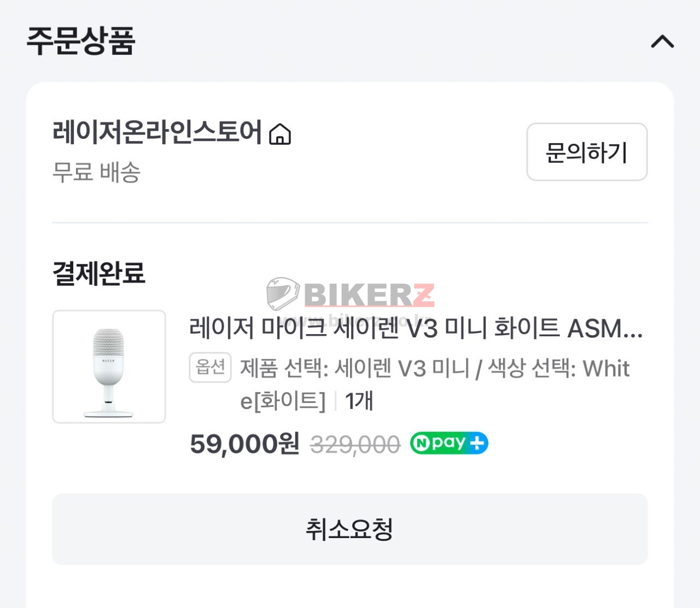
Task: Click the 1개 quantity text
Action: click(359, 401)
